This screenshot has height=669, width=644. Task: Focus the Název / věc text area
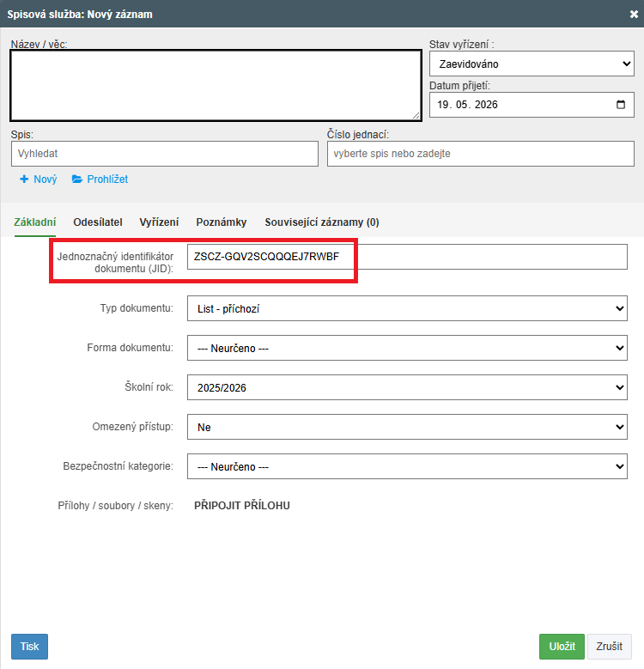tap(216, 85)
